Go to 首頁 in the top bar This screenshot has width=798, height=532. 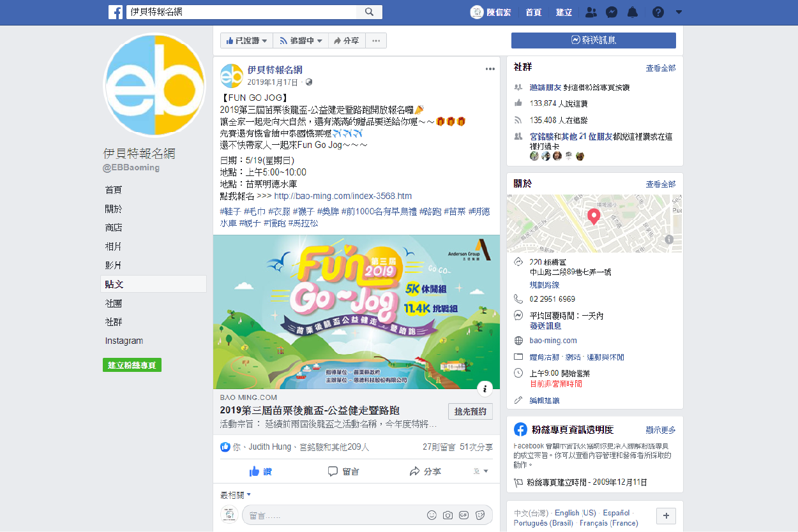coord(534,12)
